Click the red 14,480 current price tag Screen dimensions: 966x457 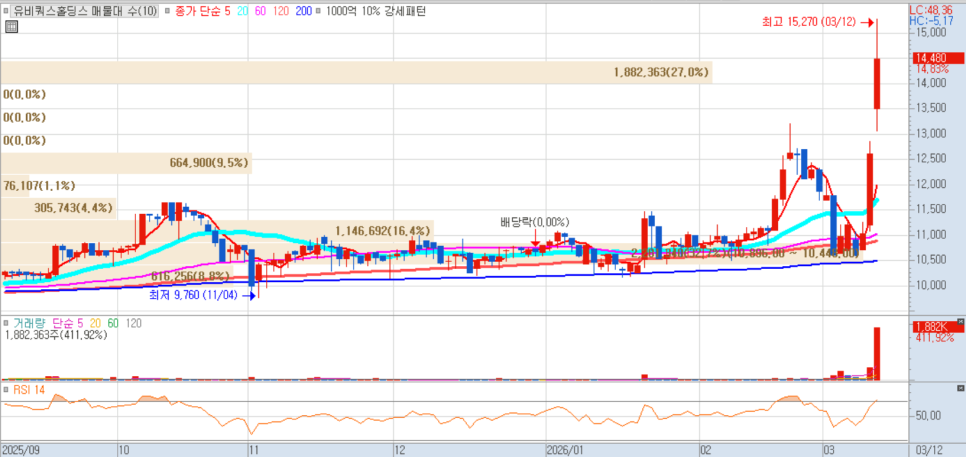coord(937,58)
